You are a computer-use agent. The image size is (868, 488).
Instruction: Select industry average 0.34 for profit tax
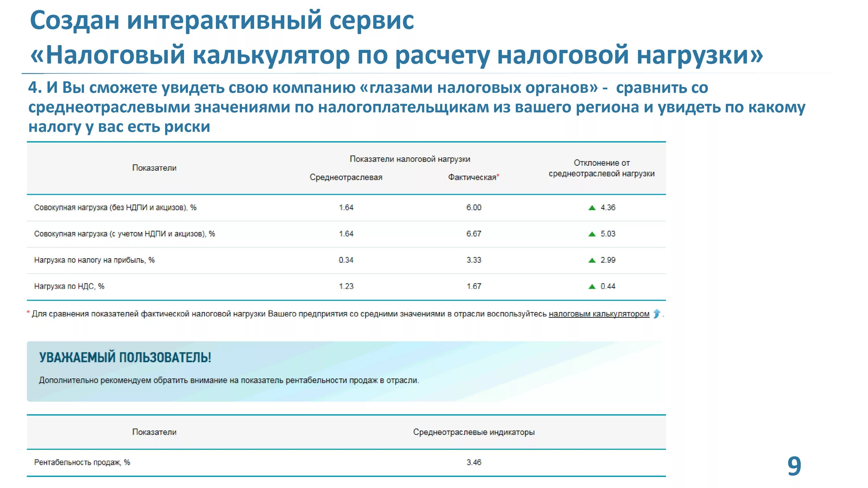coord(346,260)
